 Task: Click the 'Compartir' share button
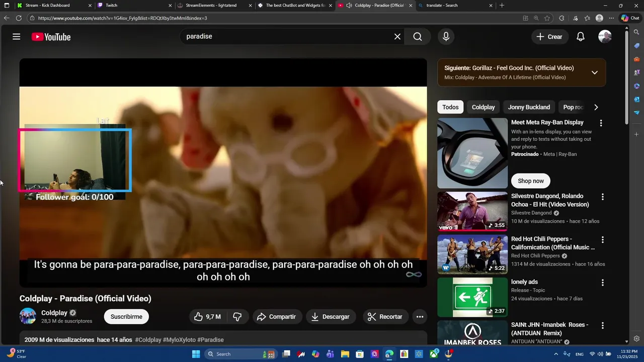coord(276,317)
